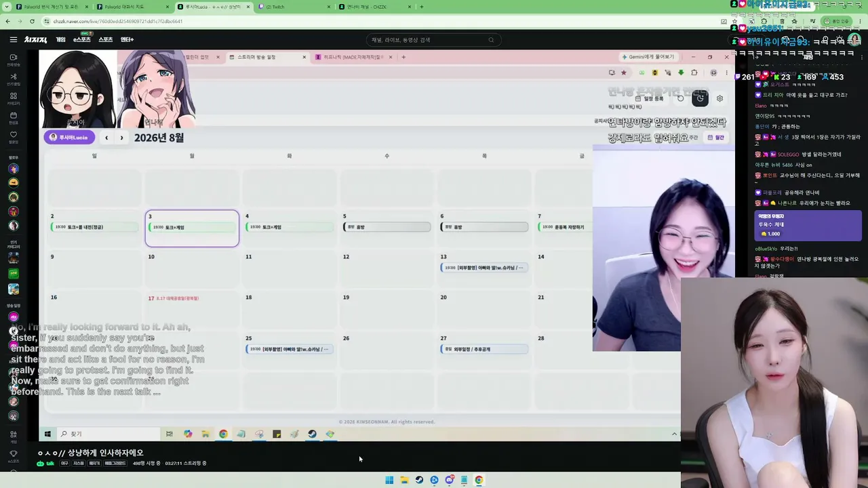The width and height of the screenshot is (868, 488).
Task: Open the Chzzk hamburger menu
Action: pos(13,40)
